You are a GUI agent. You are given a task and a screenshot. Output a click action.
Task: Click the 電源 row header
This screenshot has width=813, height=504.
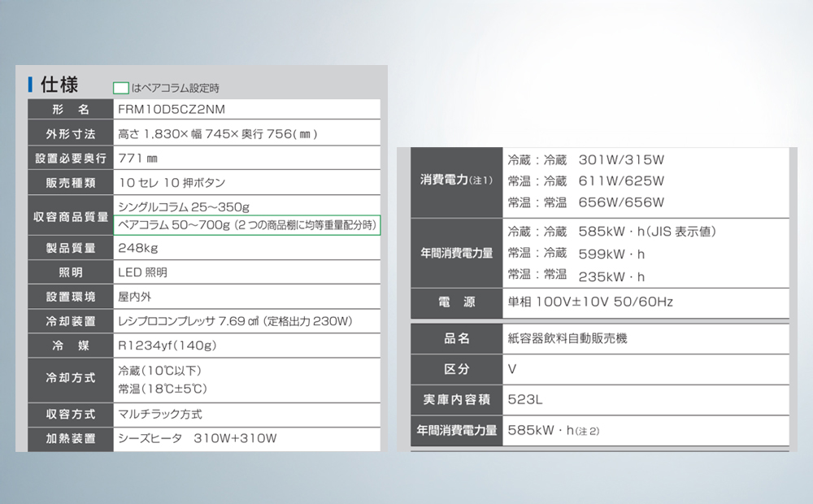[456, 302]
